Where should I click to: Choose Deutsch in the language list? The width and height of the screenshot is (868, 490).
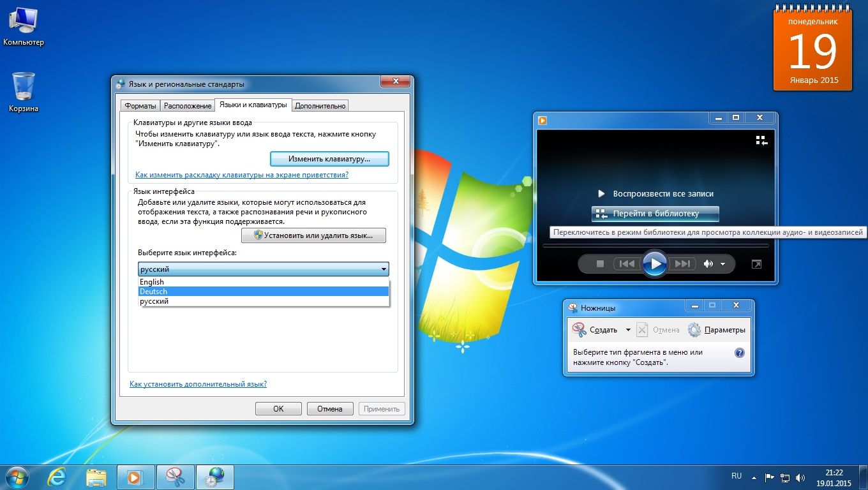click(x=264, y=292)
